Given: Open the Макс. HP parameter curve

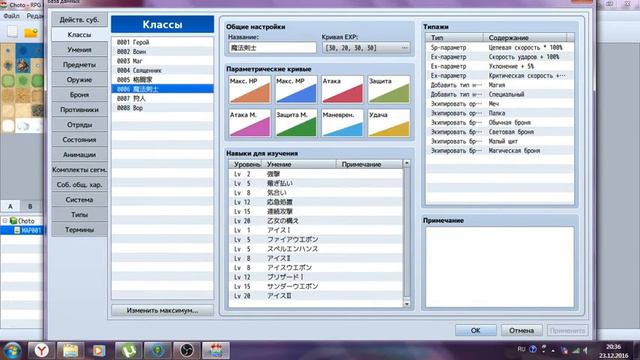Looking at the screenshot, I should (x=250, y=89).
